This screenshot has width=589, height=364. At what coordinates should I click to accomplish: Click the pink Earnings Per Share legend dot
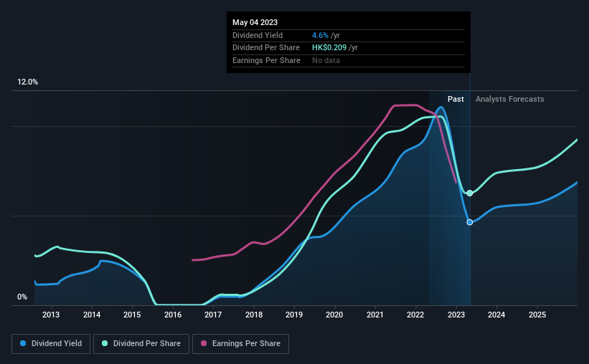[x=204, y=343]
